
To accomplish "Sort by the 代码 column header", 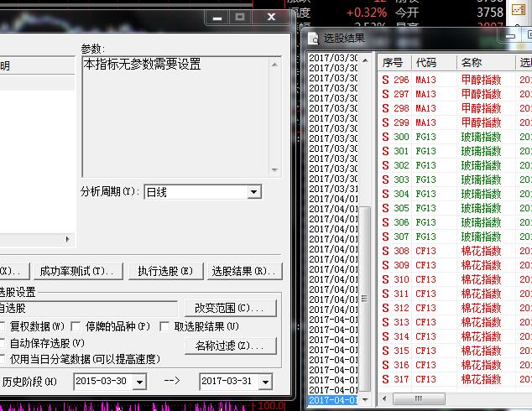I will tap(434, 63).
